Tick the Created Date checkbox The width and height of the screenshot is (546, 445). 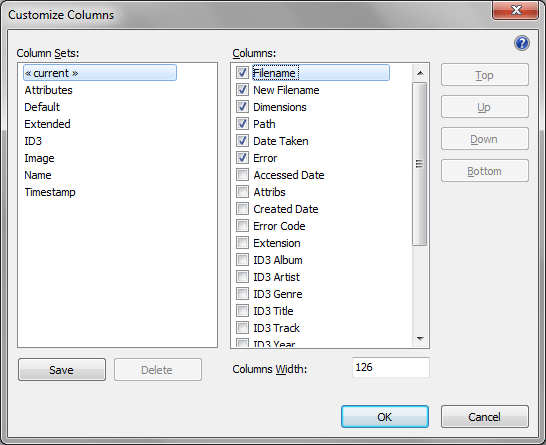tap(242, 209)
